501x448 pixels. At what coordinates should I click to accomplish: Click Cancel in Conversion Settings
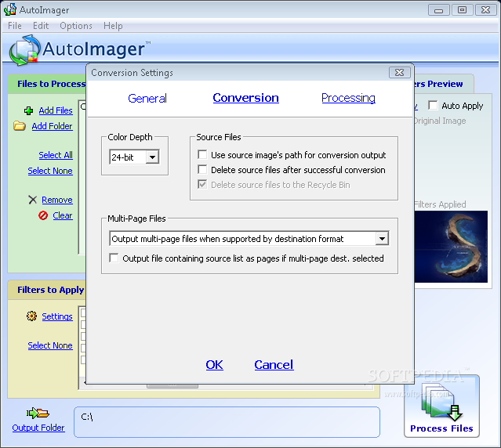click(x=274, y=365)
